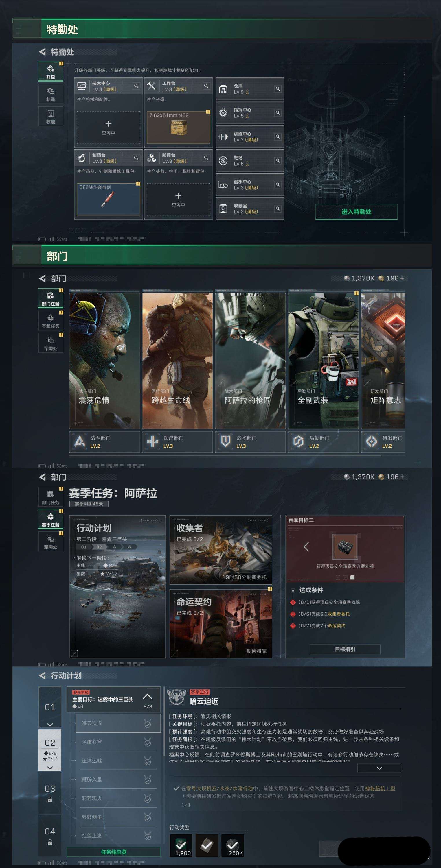
Task: Click the 196+ currency add indicator
Action: [391, 278]
